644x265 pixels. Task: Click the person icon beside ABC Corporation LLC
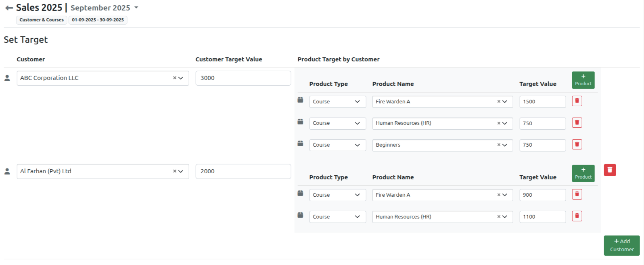[7, 78]
